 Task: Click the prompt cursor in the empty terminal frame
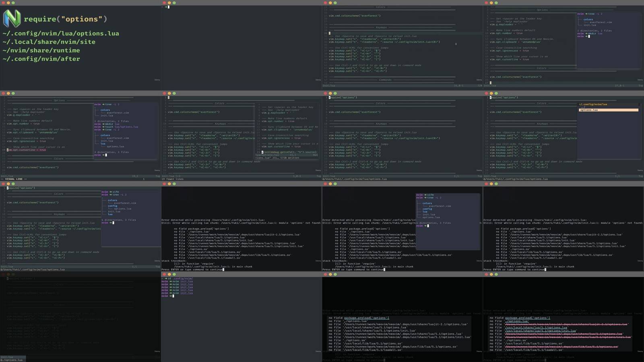point(169,7)
